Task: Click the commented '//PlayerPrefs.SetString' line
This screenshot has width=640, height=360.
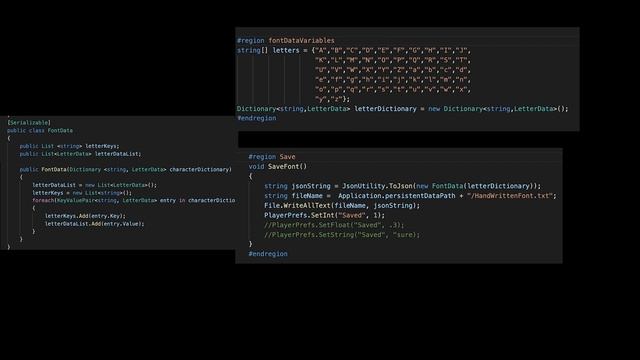Action: [342, 235]
